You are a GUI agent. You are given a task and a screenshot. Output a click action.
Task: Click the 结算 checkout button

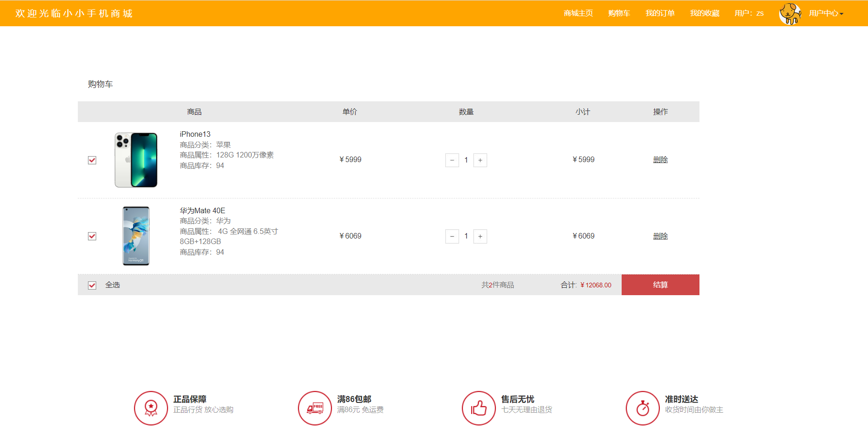point(660,285)
